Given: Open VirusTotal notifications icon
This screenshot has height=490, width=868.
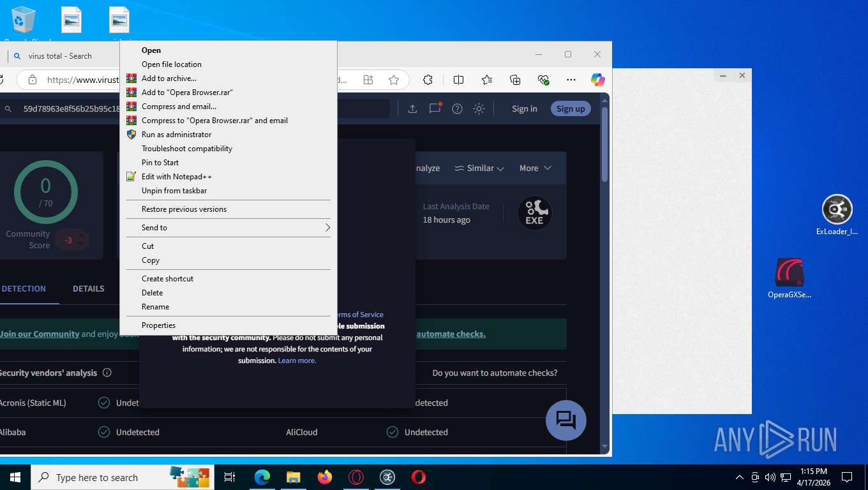Looking at the screenshot, I should coord(435,108).
